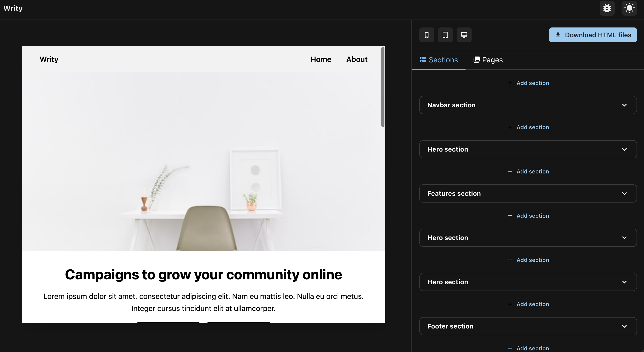This screenshot has height=352, width=644.
Task: Click the Home link in preview navbar
Action: pyautogui.click(x=321, y=59)
